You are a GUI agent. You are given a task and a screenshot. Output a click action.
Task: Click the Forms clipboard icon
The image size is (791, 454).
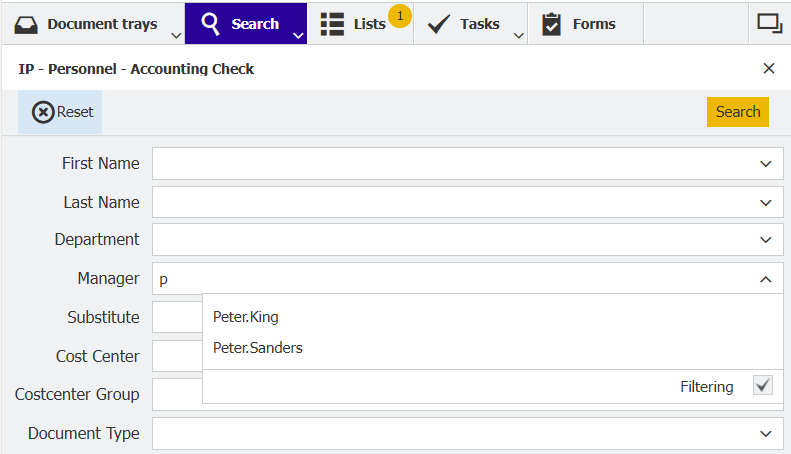click(x=551, y=24)
